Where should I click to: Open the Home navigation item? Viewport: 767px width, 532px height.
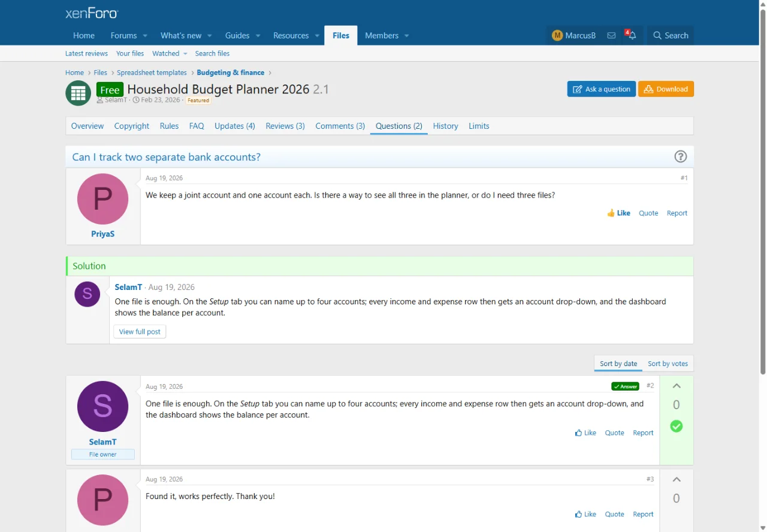pos(84,35)
